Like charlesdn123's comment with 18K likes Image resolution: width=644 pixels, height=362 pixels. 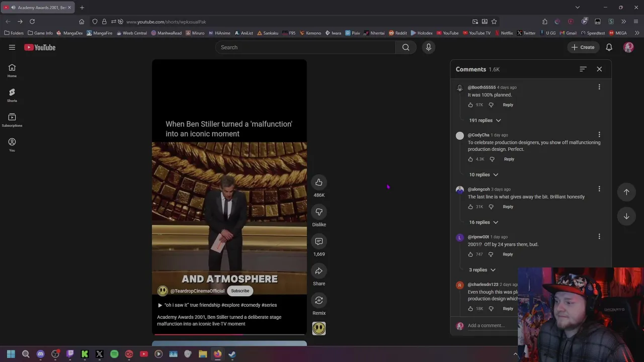pos(470,309)
